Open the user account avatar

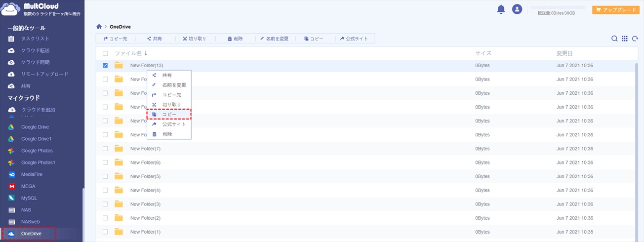pyautogui.click(x=517, y=9)
